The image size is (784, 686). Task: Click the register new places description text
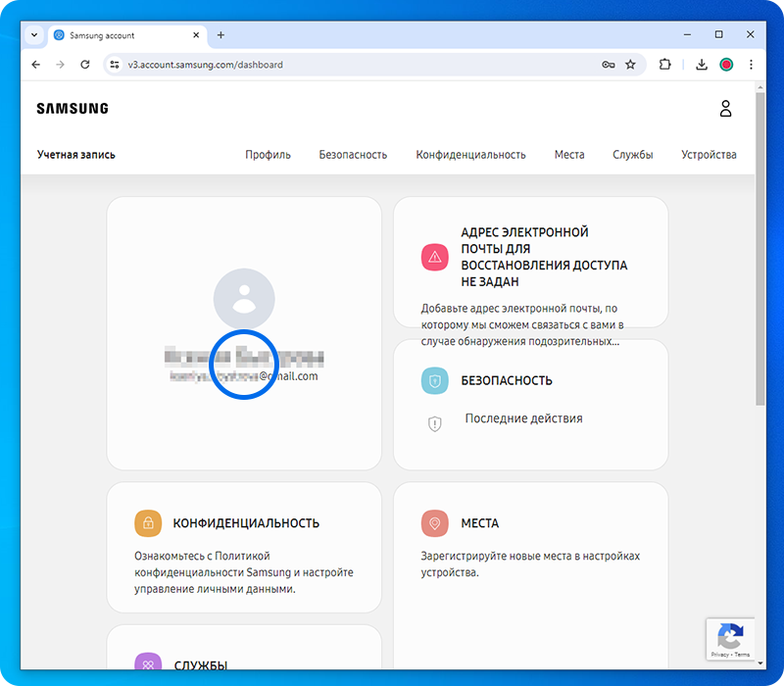point(530,564)
